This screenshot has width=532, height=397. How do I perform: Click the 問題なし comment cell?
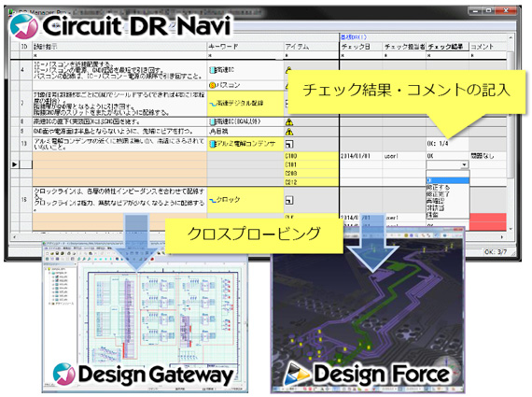(x=487, y=156)
